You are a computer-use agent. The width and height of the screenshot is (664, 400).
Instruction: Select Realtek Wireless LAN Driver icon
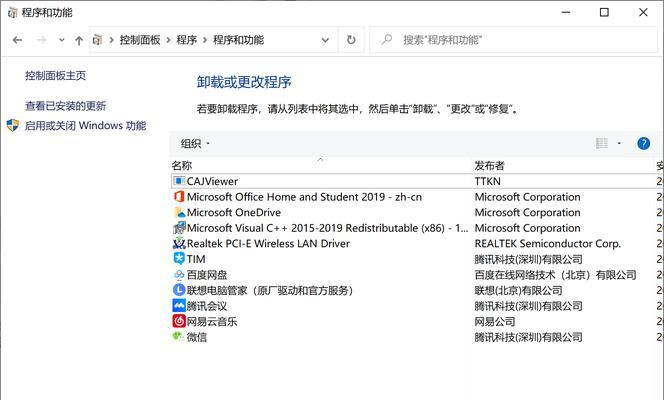179,243
